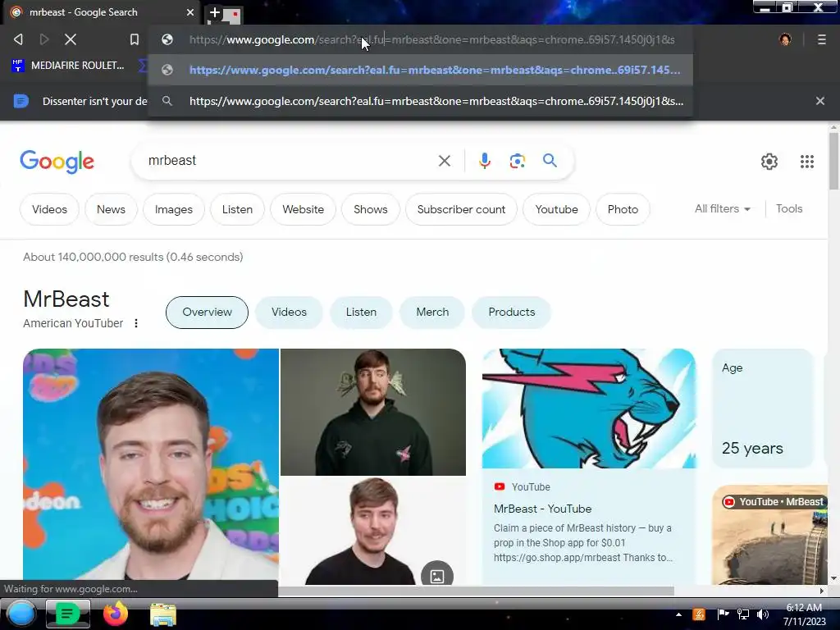Stop loading the page with the X button

click(x=71, y=39)
